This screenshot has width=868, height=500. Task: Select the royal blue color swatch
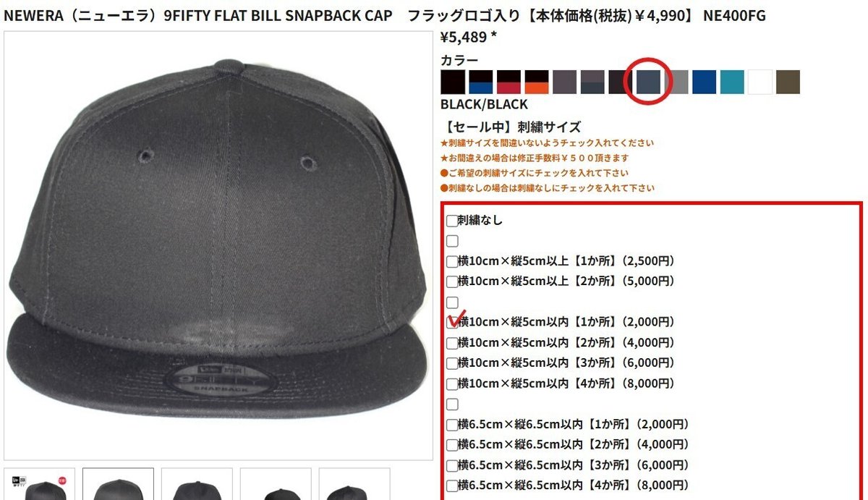[x=705, y=82]
